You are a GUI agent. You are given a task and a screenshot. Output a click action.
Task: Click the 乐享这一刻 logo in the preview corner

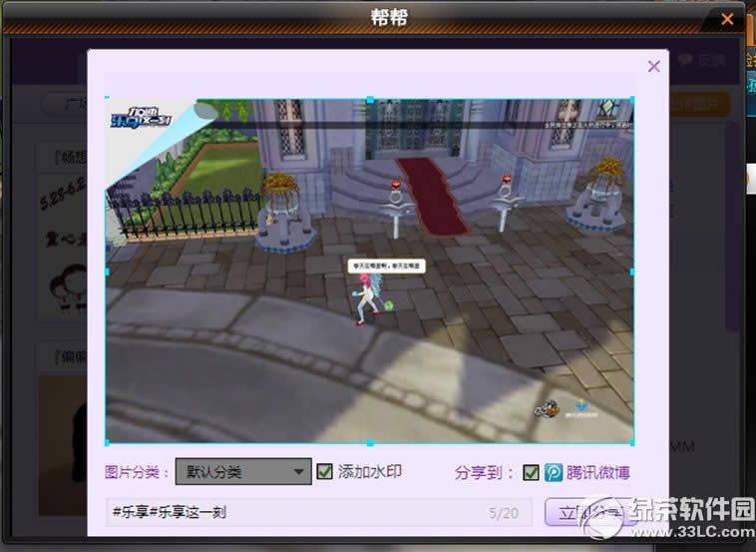(x=141, y=118)
